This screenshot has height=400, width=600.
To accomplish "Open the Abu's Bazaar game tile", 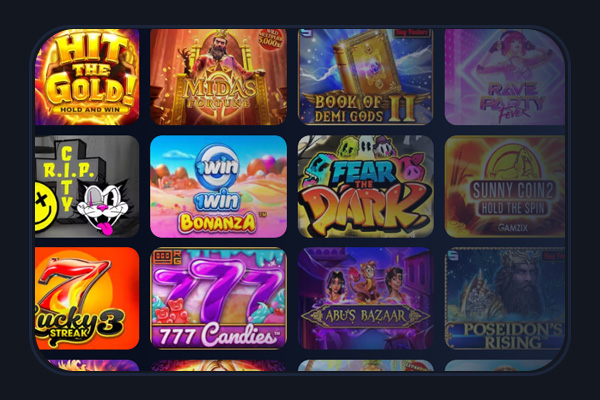I will click(365, 298).
